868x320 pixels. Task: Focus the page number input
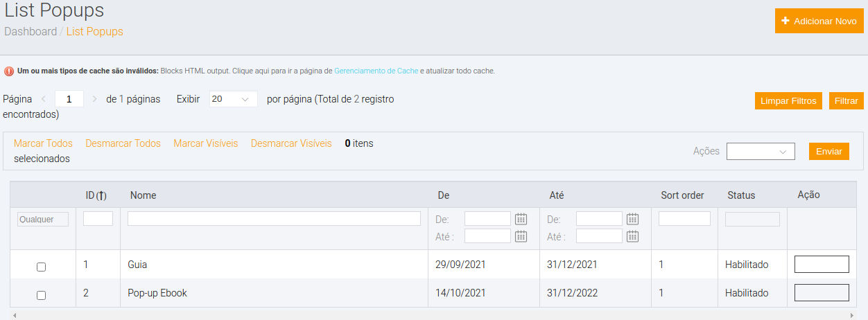(x=69, y=99)
